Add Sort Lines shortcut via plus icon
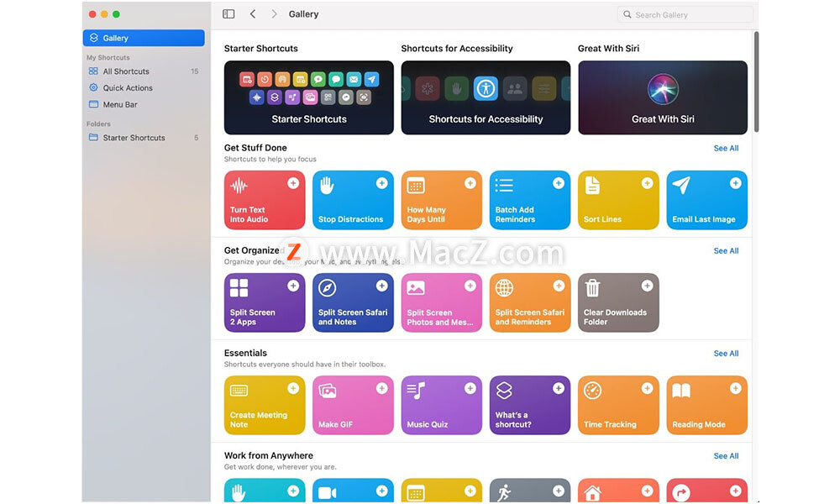 [x=647, y=183]
